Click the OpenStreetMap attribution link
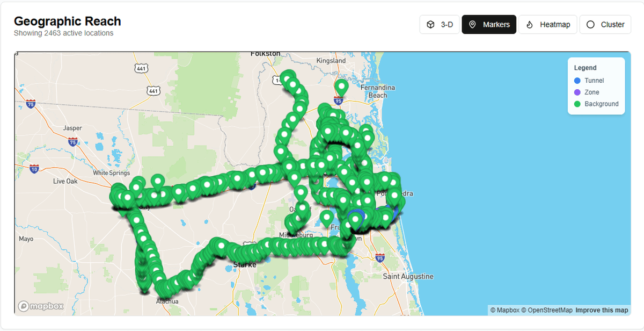Viewport: 644px width, 331px height. (x=549, y=310)
